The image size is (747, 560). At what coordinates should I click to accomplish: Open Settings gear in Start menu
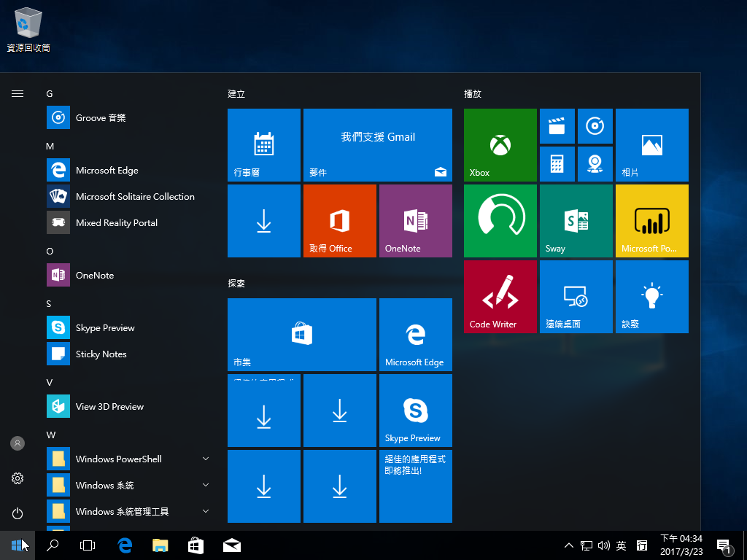[x=18, y=478]
